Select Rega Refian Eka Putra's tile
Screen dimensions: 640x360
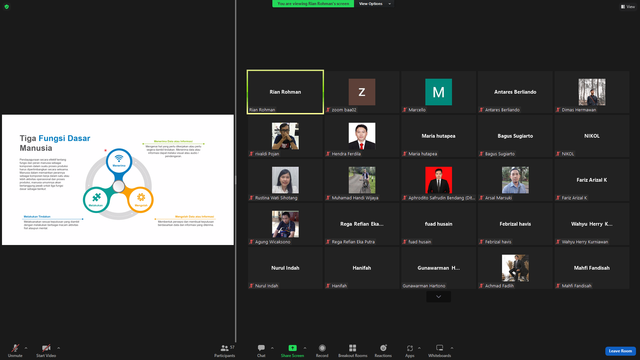(x=362, y=224)
